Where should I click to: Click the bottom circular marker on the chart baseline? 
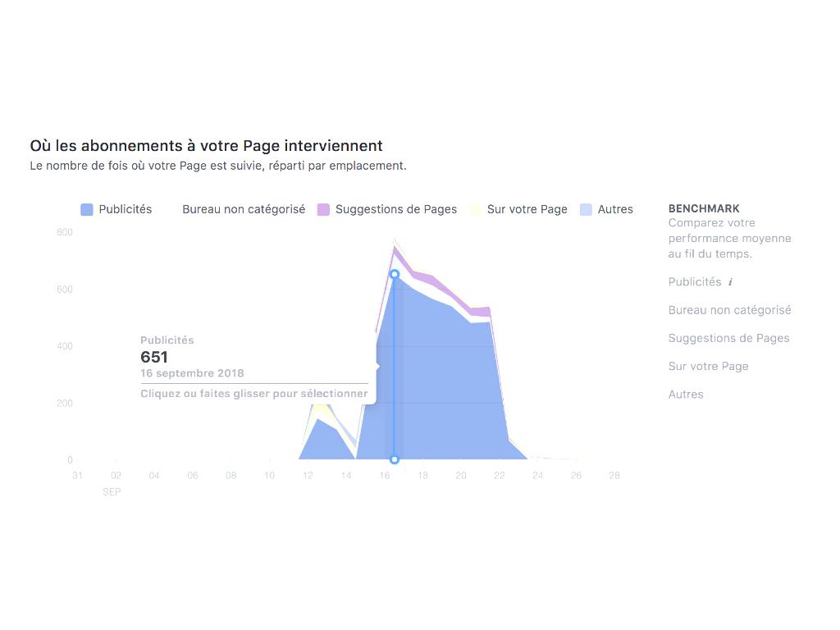395,459
